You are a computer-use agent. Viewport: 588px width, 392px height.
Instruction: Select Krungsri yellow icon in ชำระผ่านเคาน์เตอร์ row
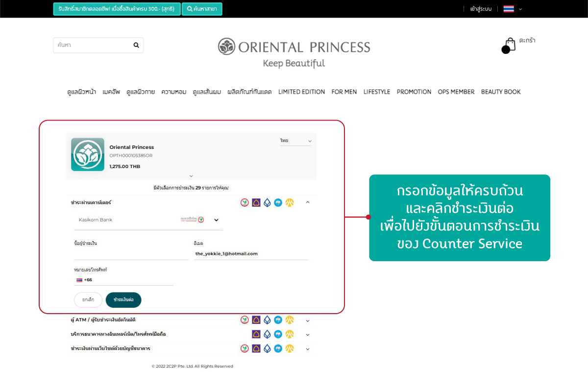click(x=290, y=202)
